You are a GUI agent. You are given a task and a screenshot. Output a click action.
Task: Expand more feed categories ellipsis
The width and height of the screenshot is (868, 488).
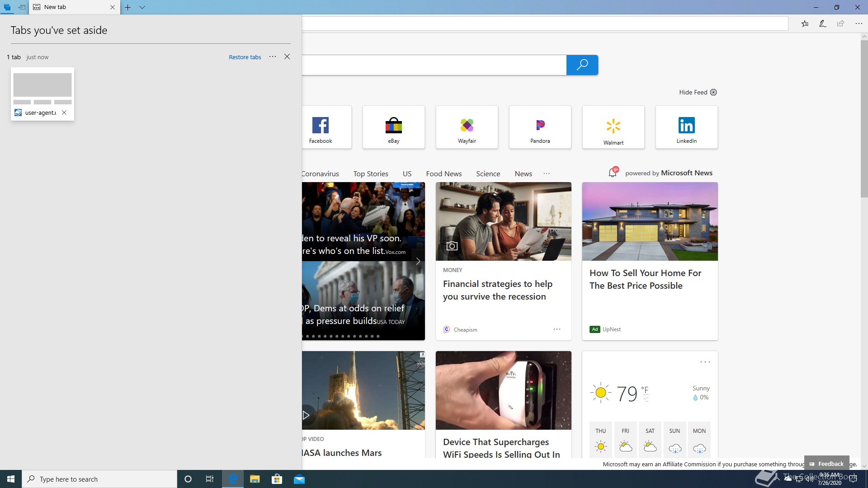547,174
